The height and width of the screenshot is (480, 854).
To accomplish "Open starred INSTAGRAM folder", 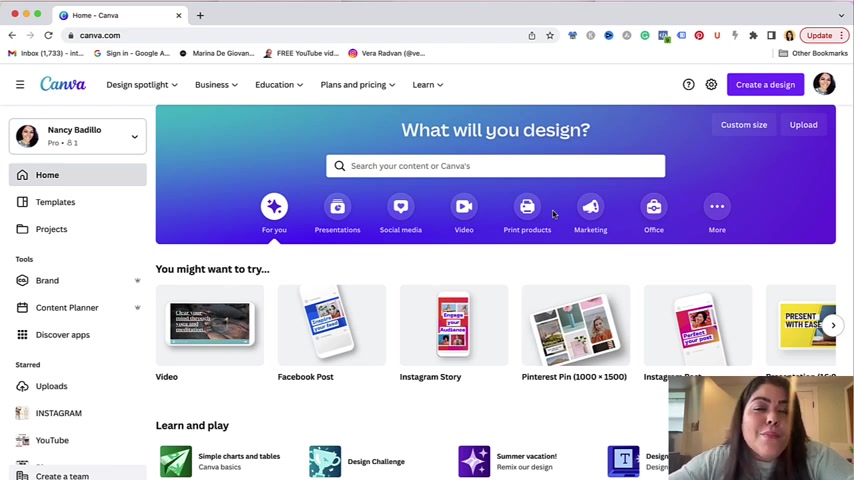I will tap(77, 413).
